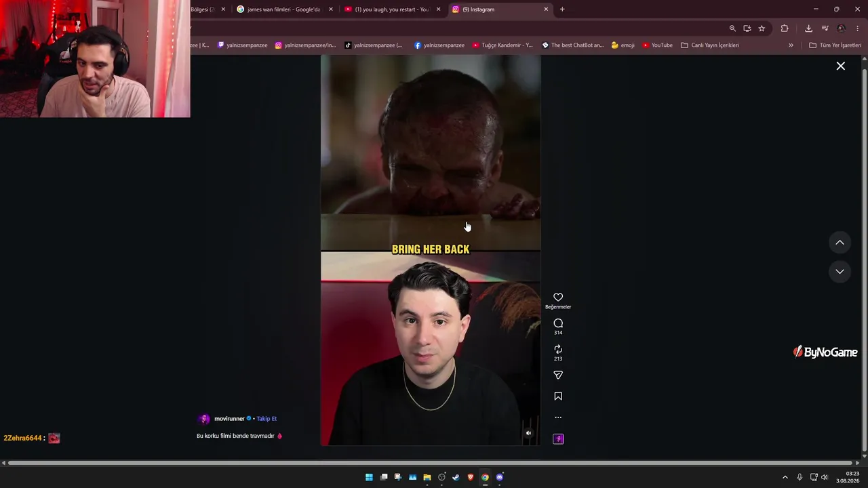Open the Twitch yalnizsempanzee bookmark
This screenshot has height=488, width=868.
pos(242,45)
